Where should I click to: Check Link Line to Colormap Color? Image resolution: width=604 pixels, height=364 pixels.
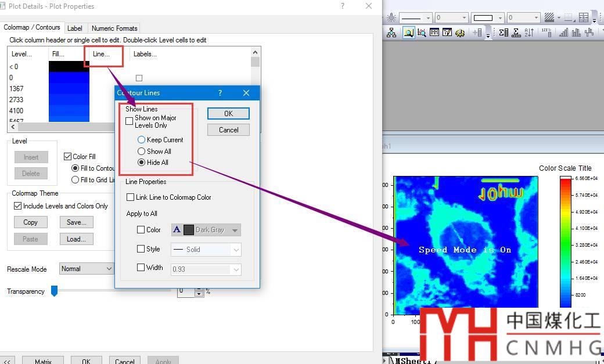pyautogui.click(x=131, y=197)
